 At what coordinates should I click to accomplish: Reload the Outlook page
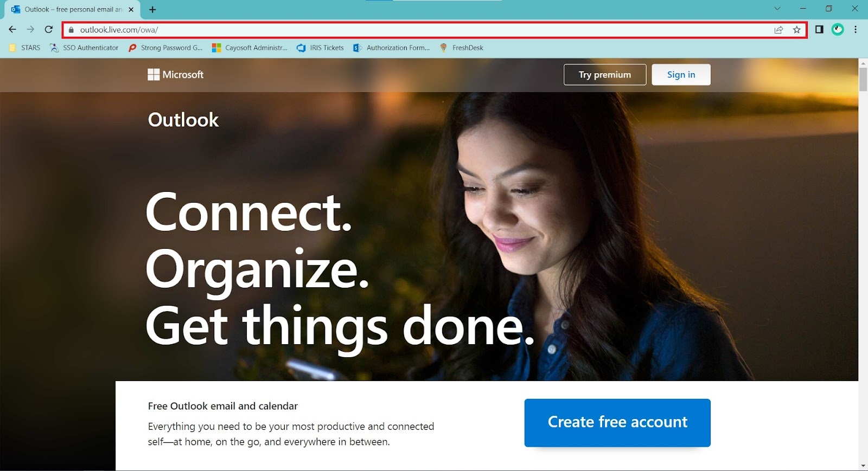[x=49, y=30]
